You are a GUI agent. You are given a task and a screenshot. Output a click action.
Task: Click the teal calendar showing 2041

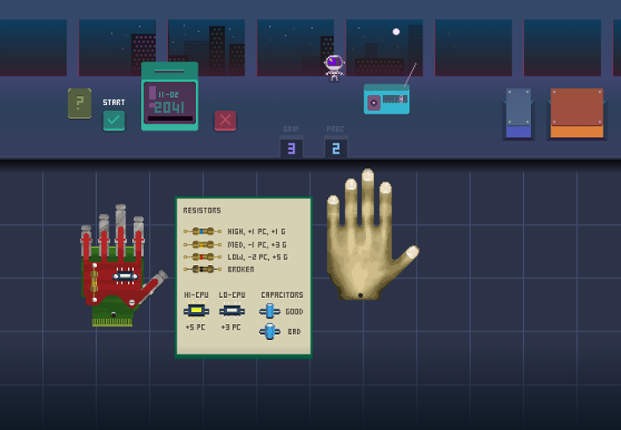[x=170, y=96]
